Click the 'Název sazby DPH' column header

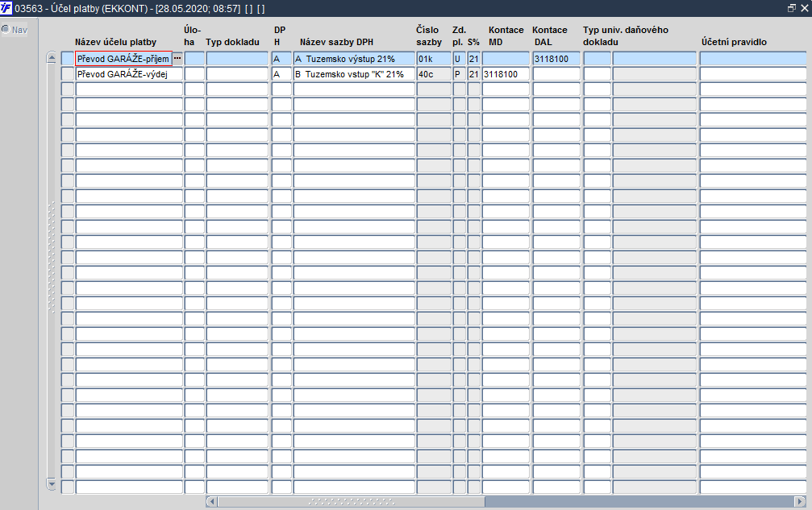tap(336, 42)
